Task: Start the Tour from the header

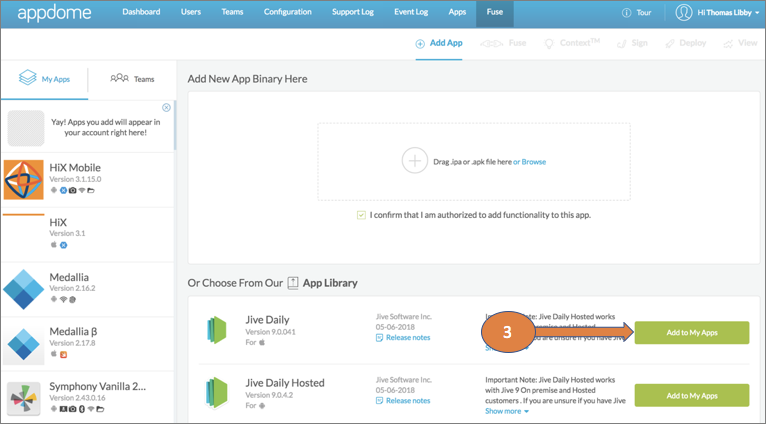Action: pos(643,13)
